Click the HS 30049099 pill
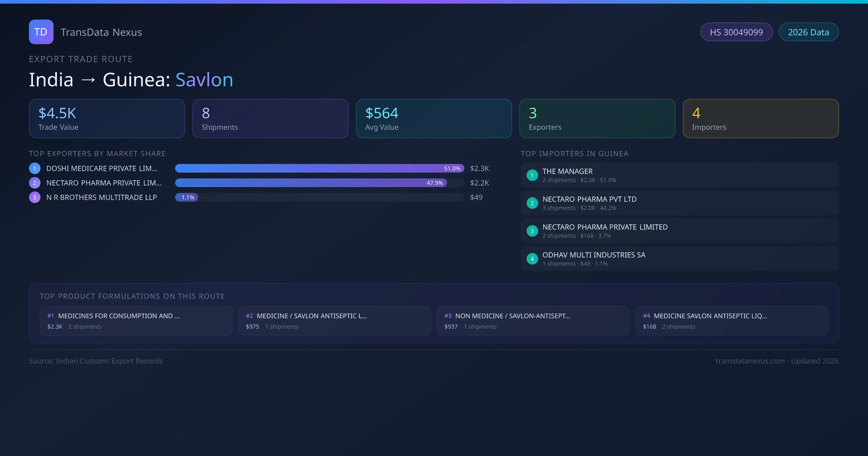This screenshot has height=456, width=868. click(736, 32)
